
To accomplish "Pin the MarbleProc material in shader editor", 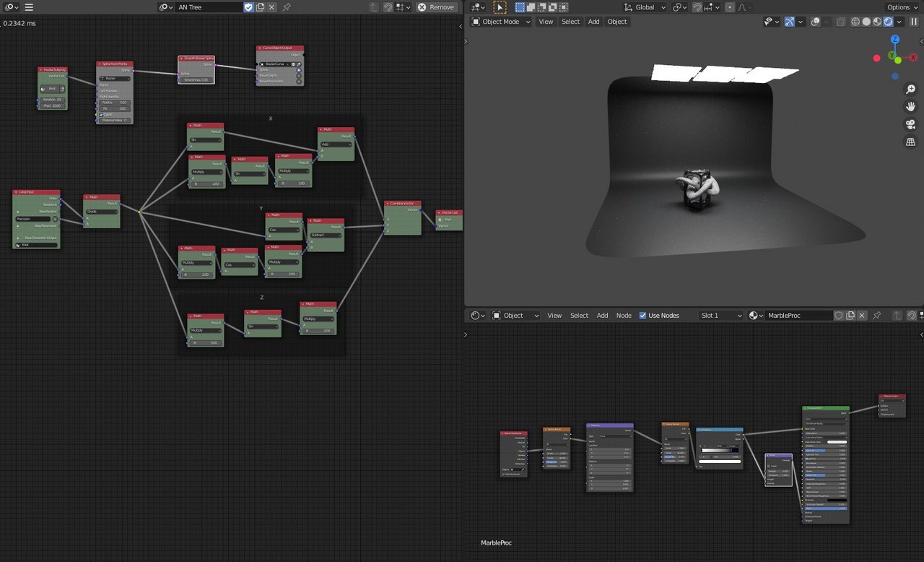I will [876, 316].
